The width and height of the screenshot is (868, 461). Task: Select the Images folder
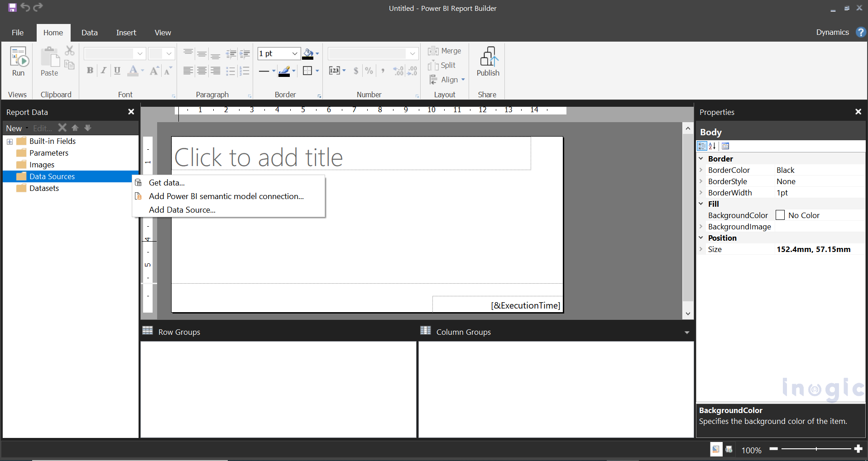[42, 165]
